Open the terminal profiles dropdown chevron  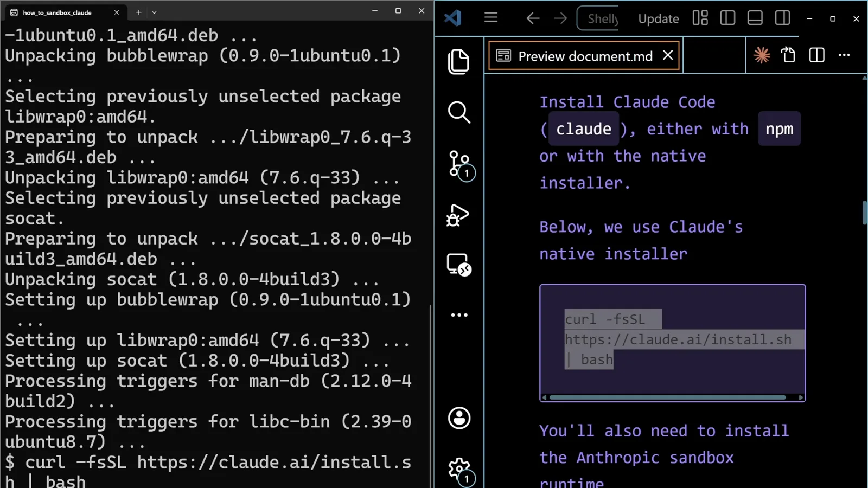[154, 12]
